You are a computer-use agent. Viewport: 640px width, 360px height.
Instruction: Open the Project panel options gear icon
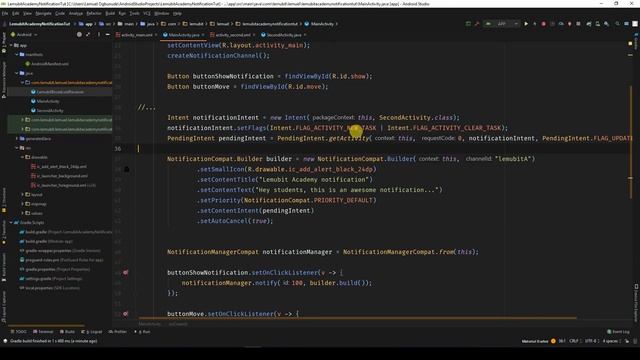click(x=98, y=35)
